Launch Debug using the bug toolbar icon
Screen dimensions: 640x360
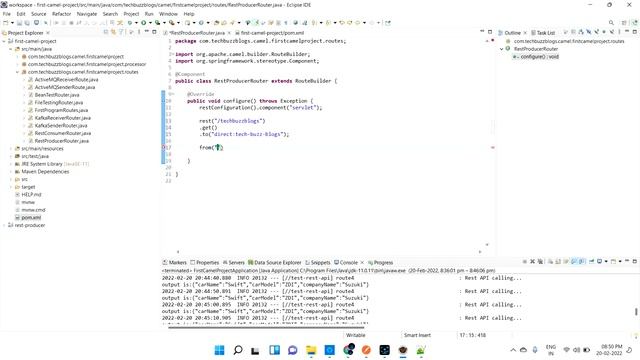[130, 23]
